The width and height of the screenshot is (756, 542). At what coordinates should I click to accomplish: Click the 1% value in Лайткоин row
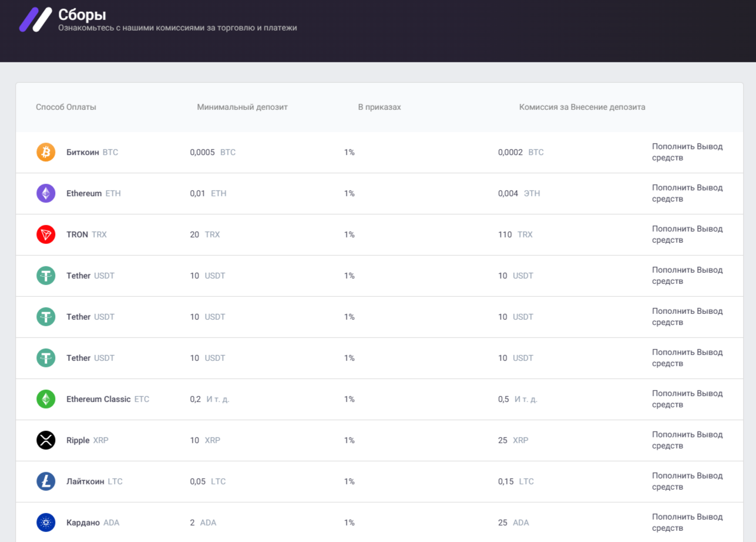pos(350,481)
